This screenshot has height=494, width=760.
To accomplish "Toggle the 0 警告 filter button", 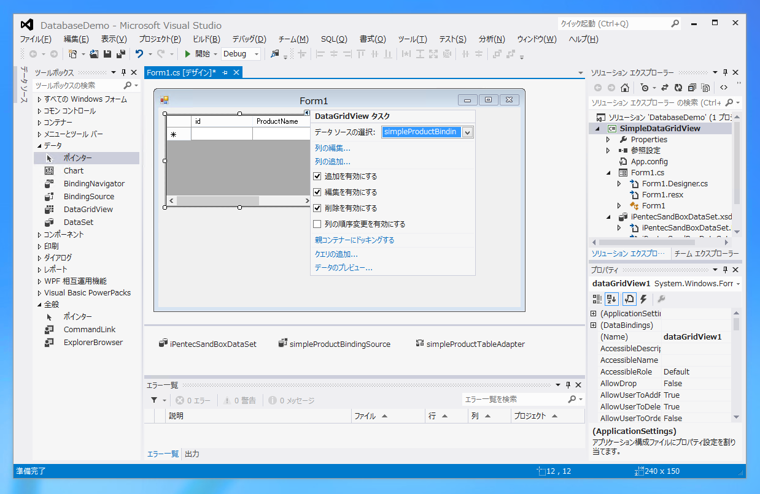I will click(x=239, y=400).
